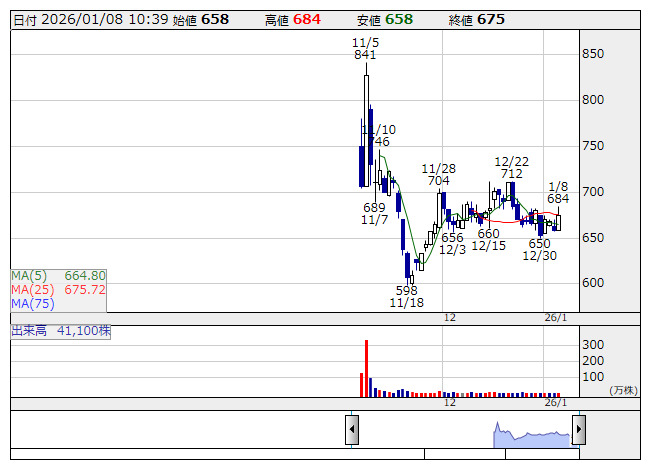Click the 12 month label under price chart

450,318
